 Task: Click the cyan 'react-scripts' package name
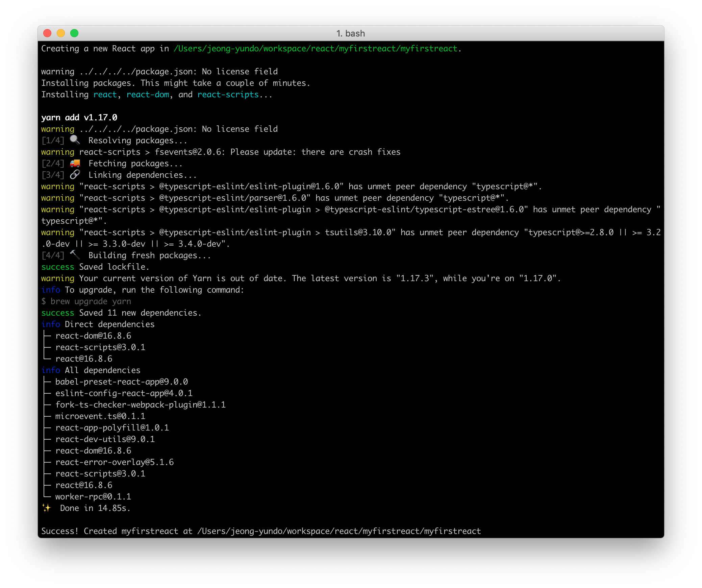(x=228, y=95)
